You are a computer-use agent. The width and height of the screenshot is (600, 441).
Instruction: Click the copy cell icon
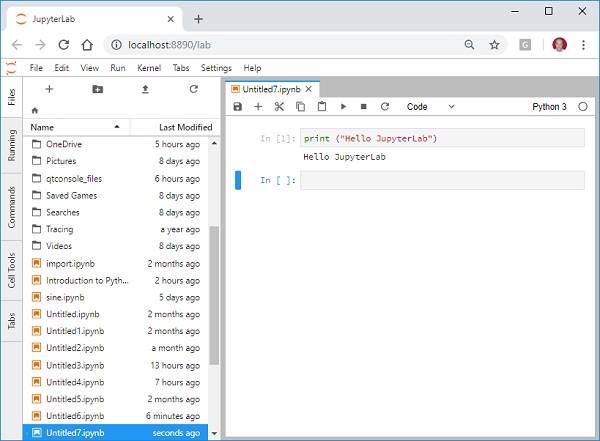point(300,107)
